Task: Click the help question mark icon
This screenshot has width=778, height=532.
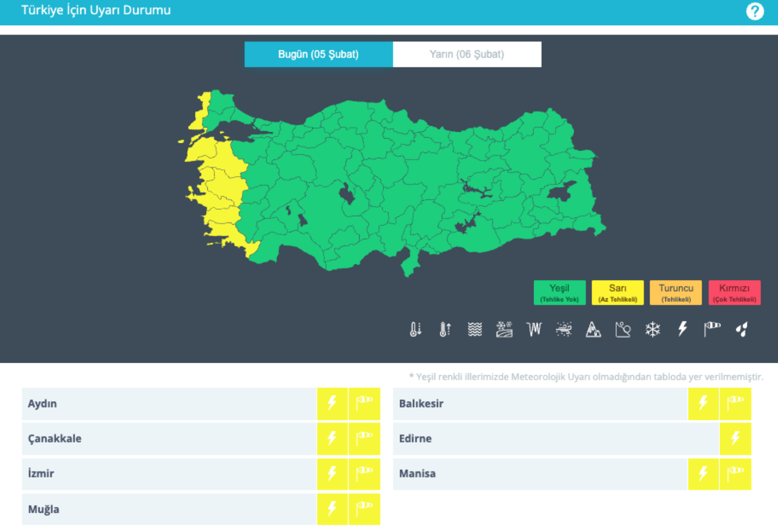Action: [x=755, y=11]
